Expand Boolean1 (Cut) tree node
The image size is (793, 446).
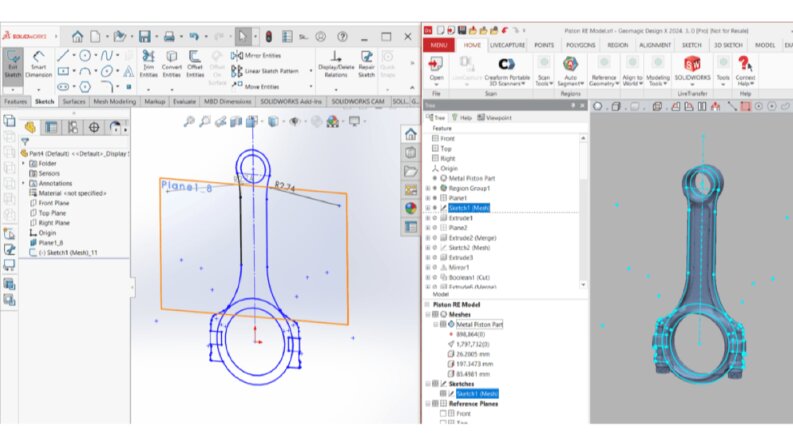[428, 277]
